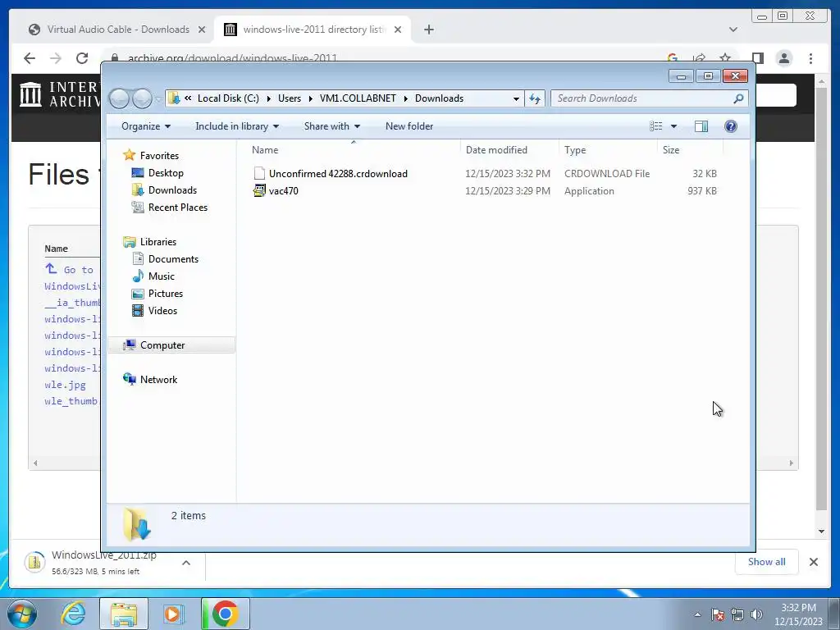Open Documents library
840x630 pixels.
pos(173,258)
